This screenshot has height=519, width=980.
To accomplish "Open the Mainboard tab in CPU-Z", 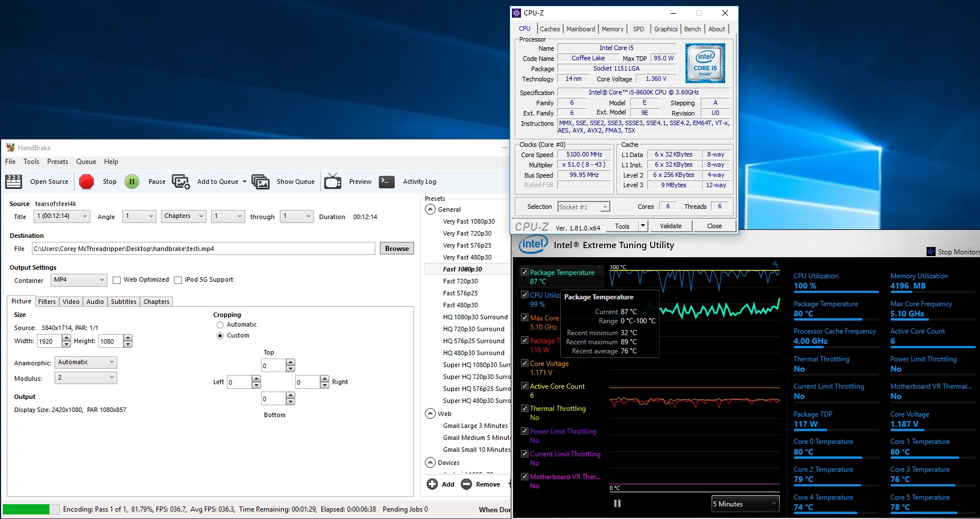I will click(581, 29).
